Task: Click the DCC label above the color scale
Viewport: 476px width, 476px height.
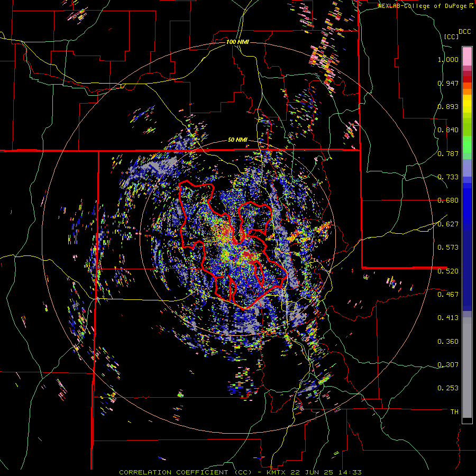Action: (464, 32)
